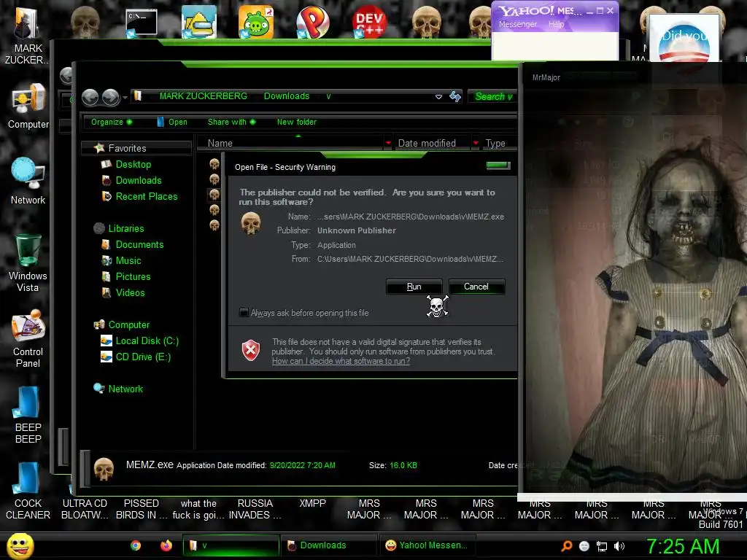This screenshot has height=560, width=747.
Task: Switch to the Downloads taskbar button
Action: pyautogui.click(x=329, y=545)
